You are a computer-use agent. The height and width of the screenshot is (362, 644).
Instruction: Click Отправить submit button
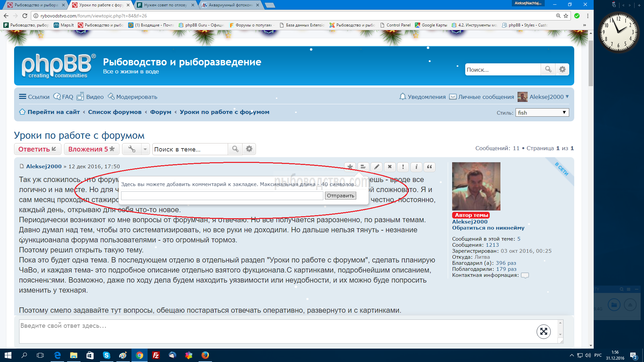[340, 196]
